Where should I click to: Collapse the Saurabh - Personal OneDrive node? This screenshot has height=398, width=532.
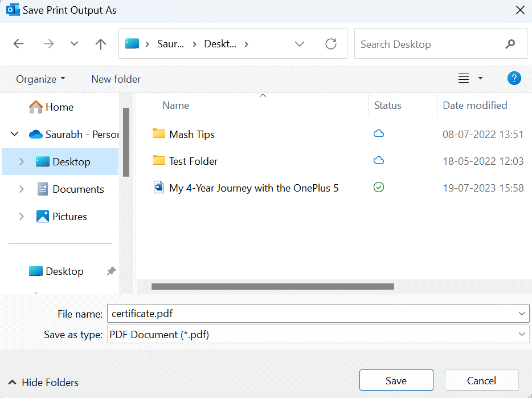tap(15, 134)
